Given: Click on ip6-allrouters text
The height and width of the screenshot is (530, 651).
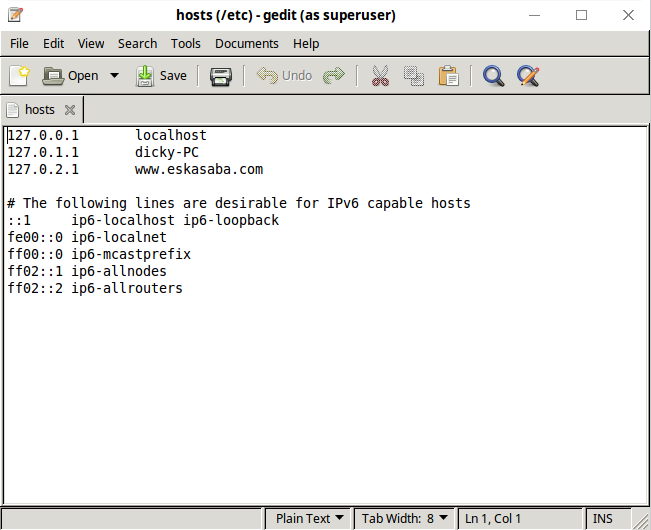Looking at the screenshot, I should [127, 288].
